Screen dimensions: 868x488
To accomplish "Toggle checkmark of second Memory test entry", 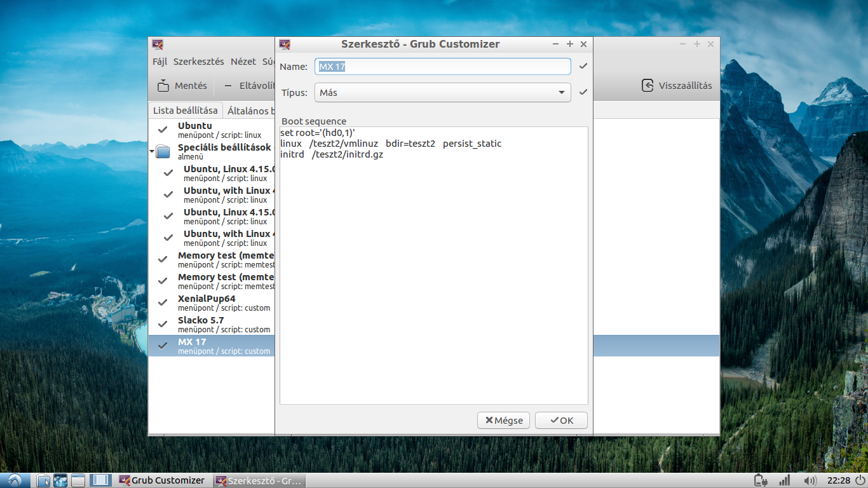I will [163, 281].
